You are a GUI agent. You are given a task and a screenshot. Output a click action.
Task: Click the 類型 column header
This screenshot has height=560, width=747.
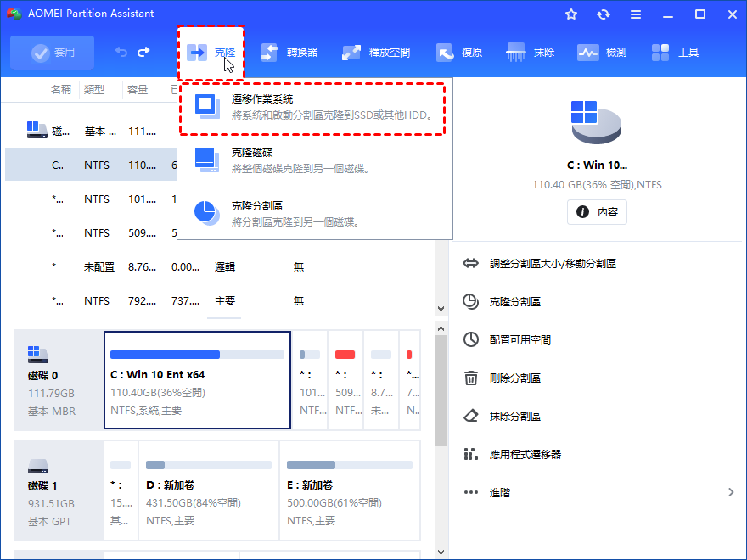click(94, 90)
